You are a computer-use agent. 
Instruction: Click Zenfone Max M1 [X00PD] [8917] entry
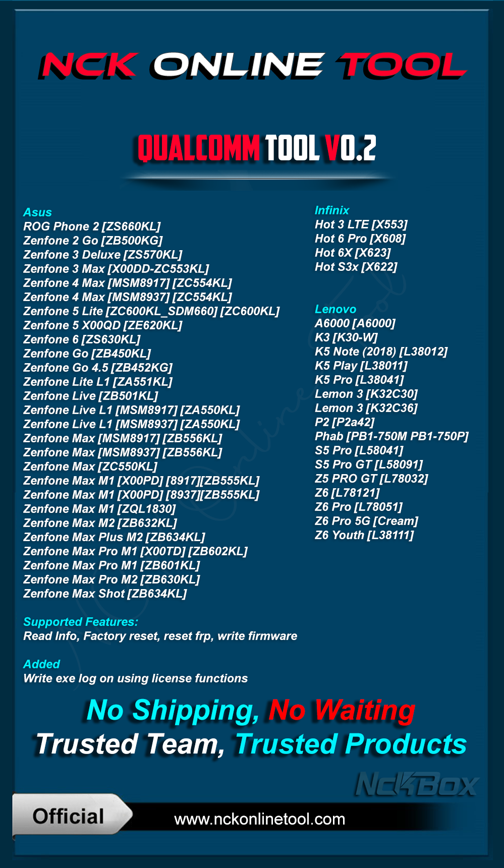click(141, 481)
